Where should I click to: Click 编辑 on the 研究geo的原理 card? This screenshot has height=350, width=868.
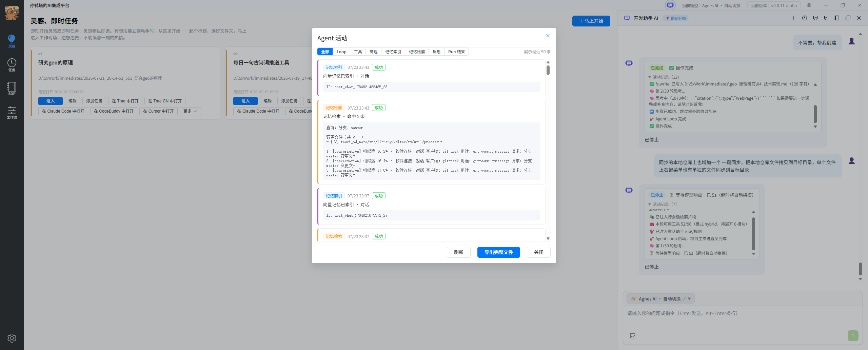pyautogui.click(x=73, y=101)
